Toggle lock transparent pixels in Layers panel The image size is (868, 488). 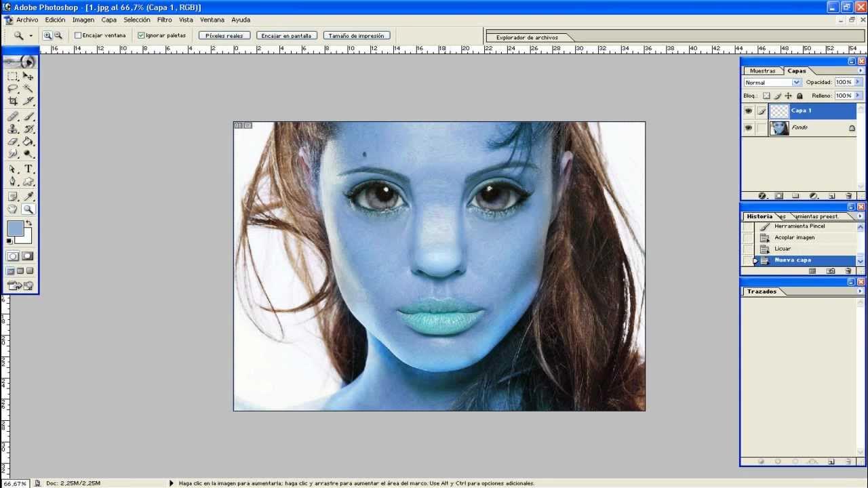point(766,96)
